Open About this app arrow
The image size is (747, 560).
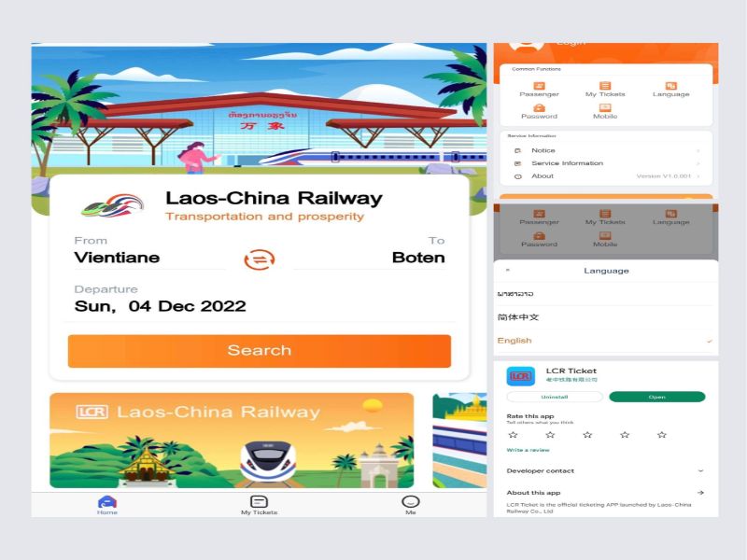(700, 493)
